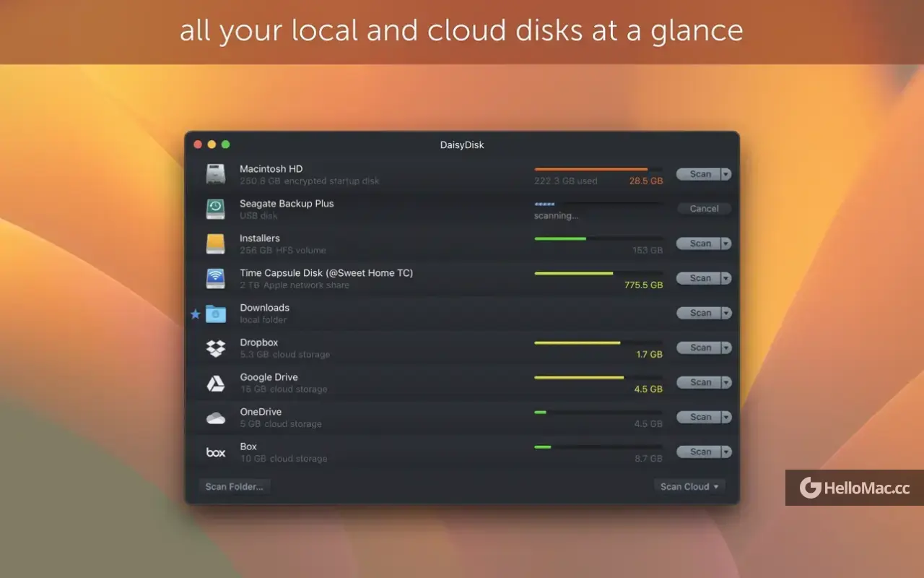The image size is (924, 578).
Task: Select the Downloads name text
Action: (265, 308)
